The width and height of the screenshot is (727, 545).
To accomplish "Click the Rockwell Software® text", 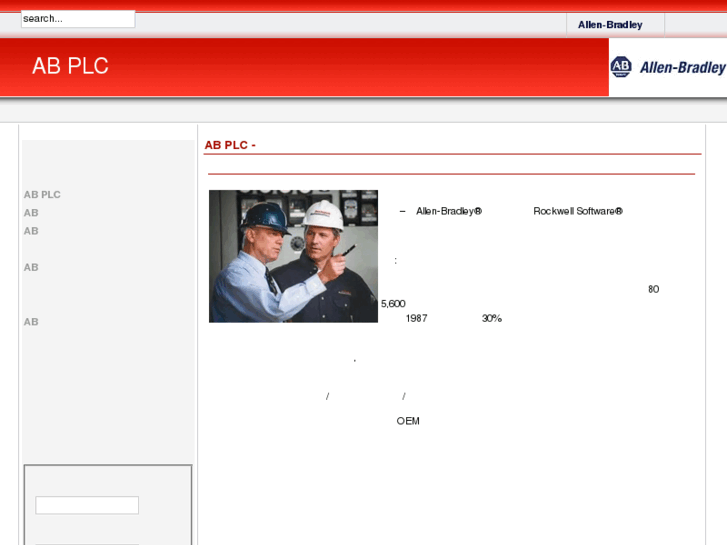I will click(x=578, y=212).
